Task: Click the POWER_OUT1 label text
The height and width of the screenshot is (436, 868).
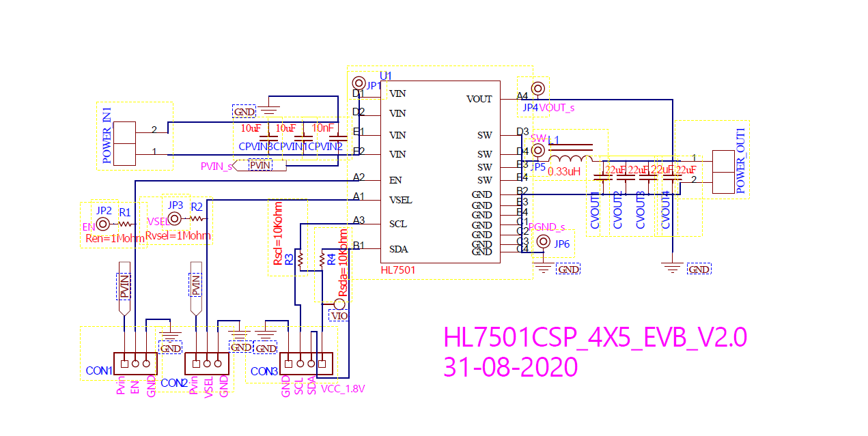Action: [x=741, y=160]
